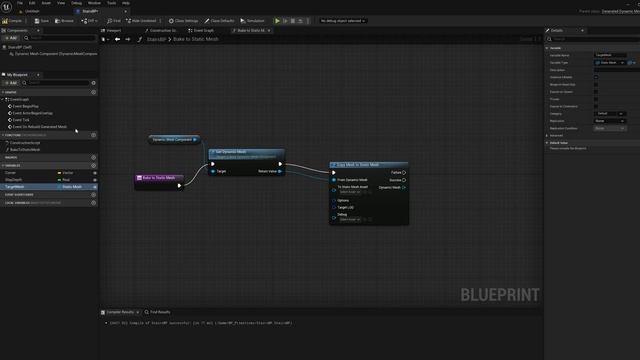Click the Find toolbar button
The image size is (640, 360).
[x=114, y=21]
